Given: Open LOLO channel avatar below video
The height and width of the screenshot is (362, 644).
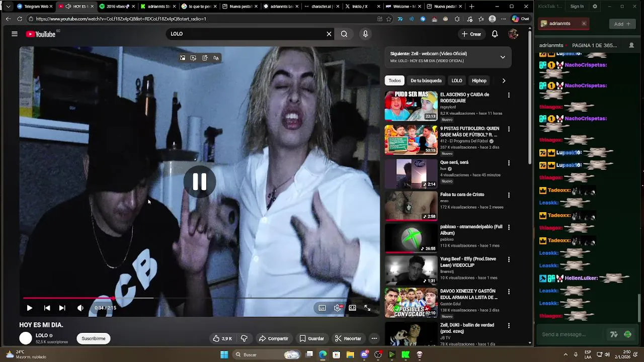Looking at the screenshot, I should tap(26, 338).
